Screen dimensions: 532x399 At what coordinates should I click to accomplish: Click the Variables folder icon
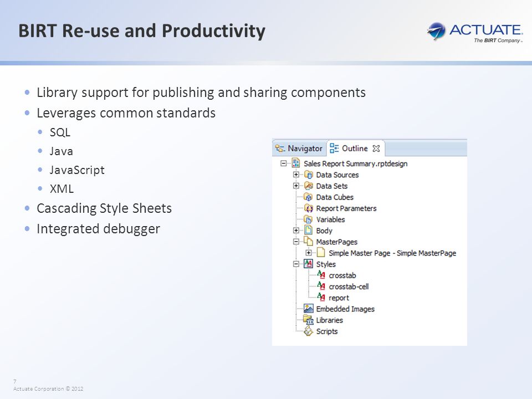(x=309, y=219)
